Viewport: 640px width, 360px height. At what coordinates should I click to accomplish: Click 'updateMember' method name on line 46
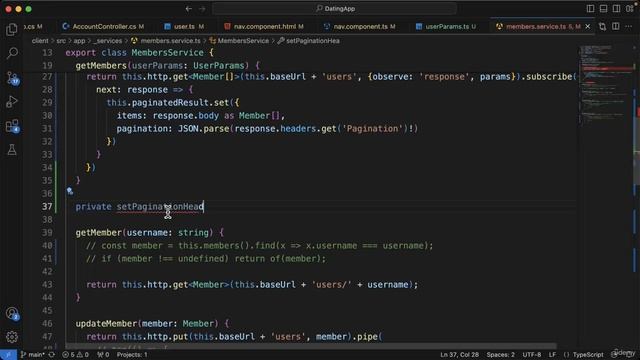[106, 324]
